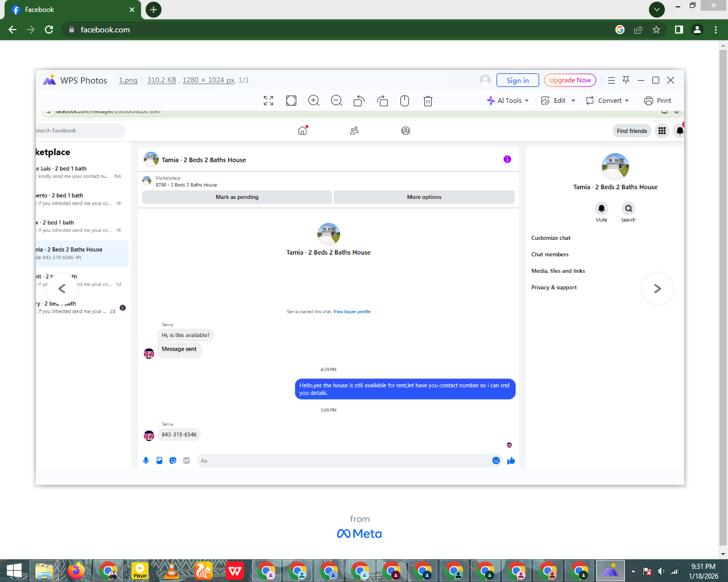Screen dimensions: 728x582
Task: Open Facebook notifications bell
Action: [679, 131]
